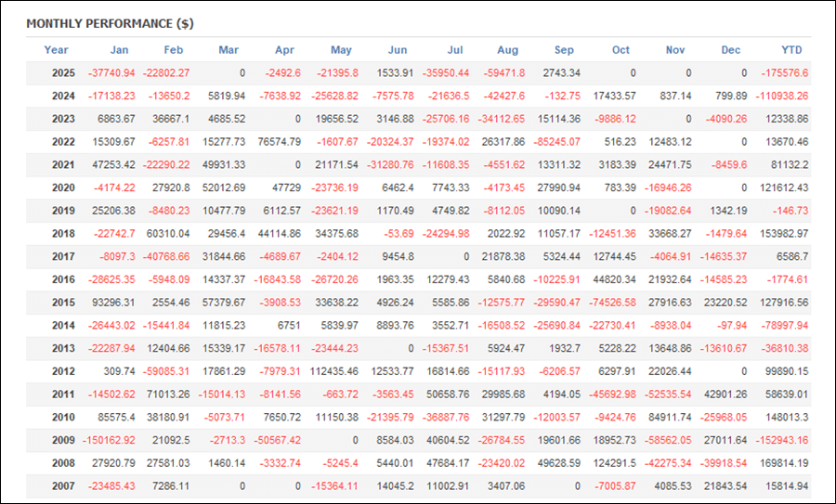Image resolution: width=836 pixels, height=504 pixels.
Task: Click the Monthly Performance ($) title
Action: pos(110,23)
